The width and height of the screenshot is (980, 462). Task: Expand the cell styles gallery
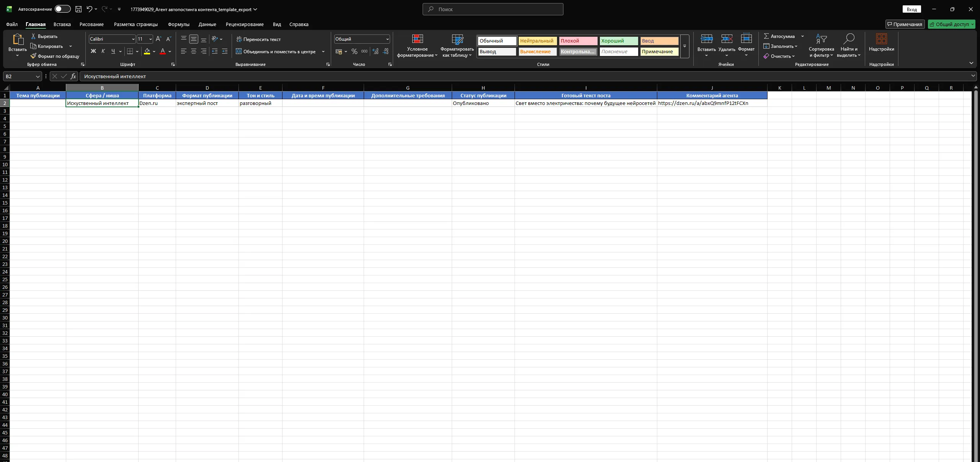[x=684, y=46]
